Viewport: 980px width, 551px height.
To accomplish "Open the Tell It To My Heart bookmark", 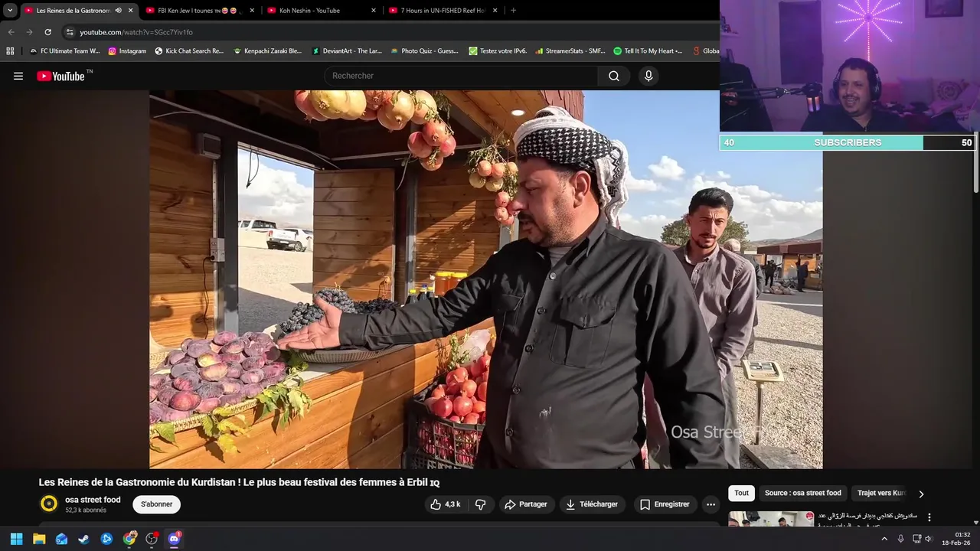I will click(x=648, y=51).
